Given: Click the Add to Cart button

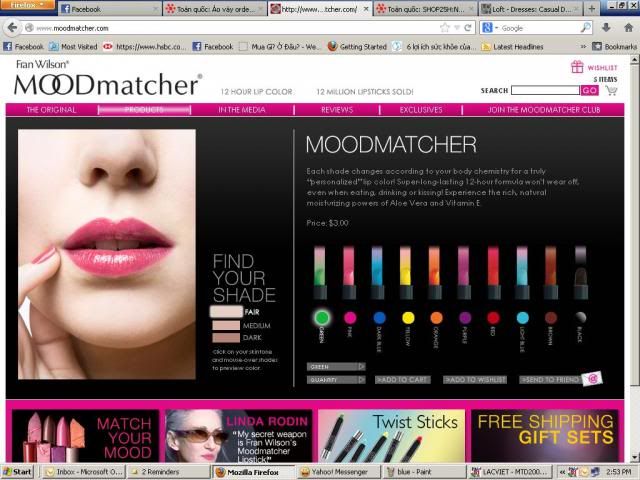Looking at the screenshot, I should (x=402, y=380).
